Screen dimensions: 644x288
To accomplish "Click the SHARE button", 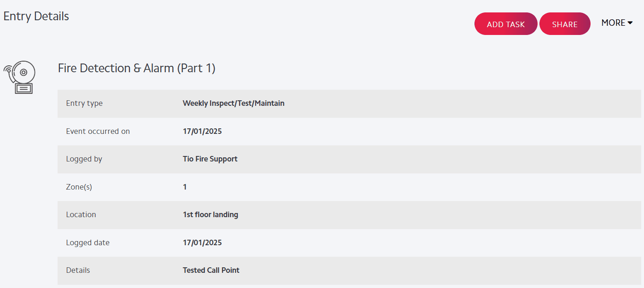I will coord(565,24).
